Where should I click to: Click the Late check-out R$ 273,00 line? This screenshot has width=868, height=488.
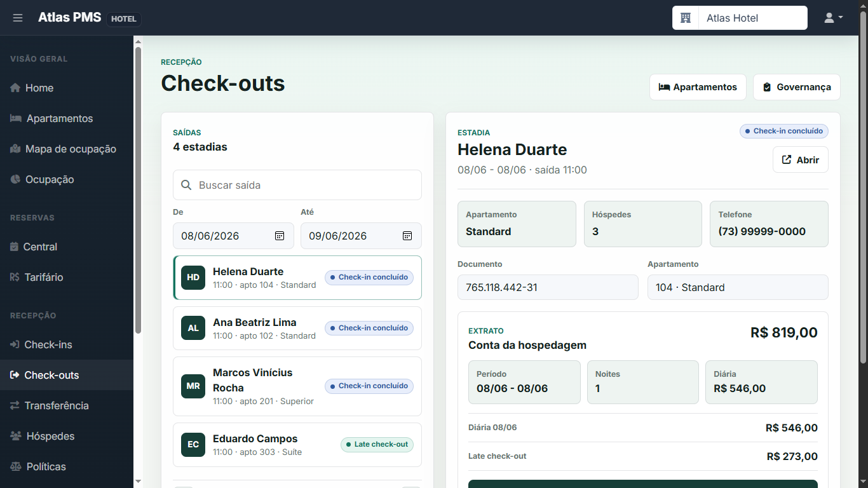point(643,456)
